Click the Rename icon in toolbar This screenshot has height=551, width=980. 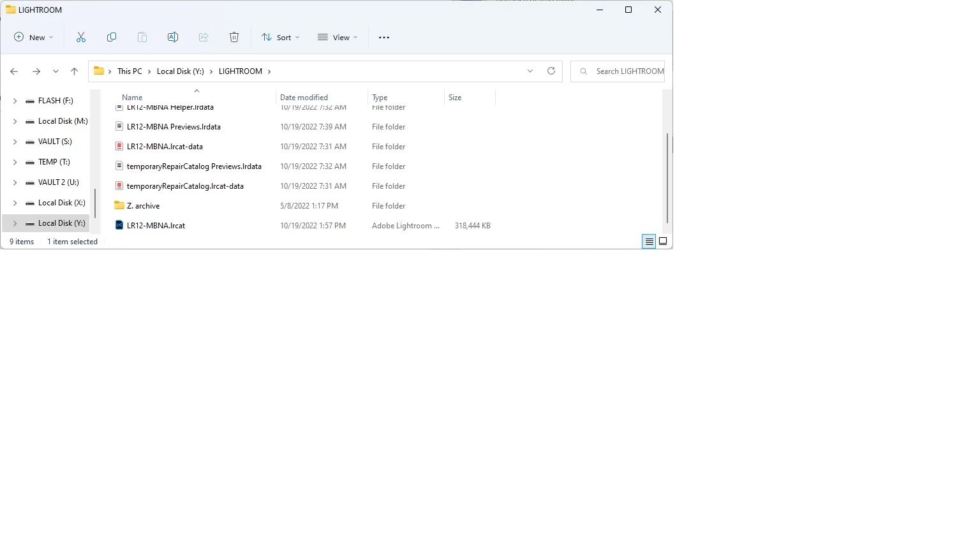click(x=173, y=38)
